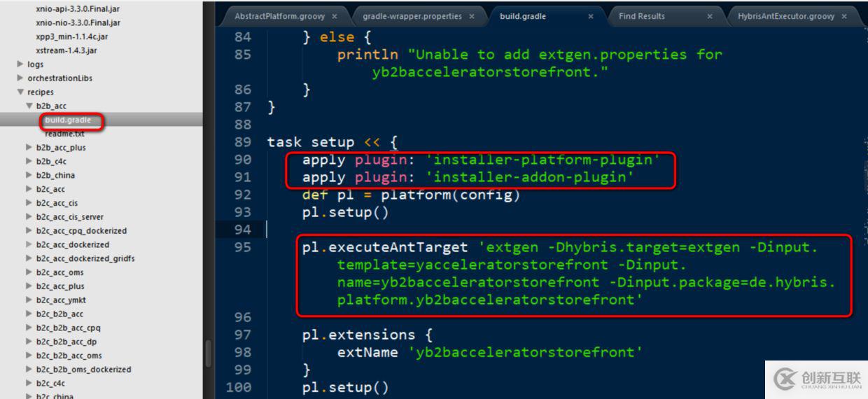Select the b2c_acc_ymkt folder
Image resolution: width=868 pixels, height=399 pixels.
click(61, 300)
